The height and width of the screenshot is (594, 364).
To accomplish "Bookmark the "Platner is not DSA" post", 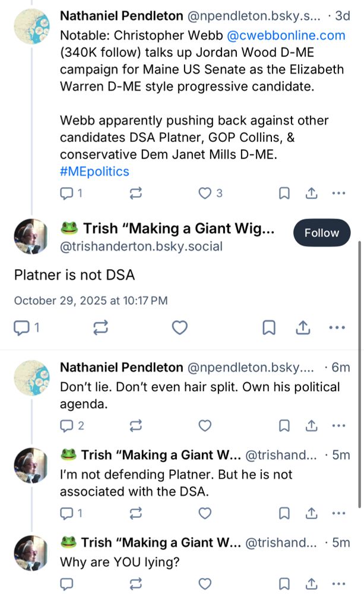I will point(268,327).
